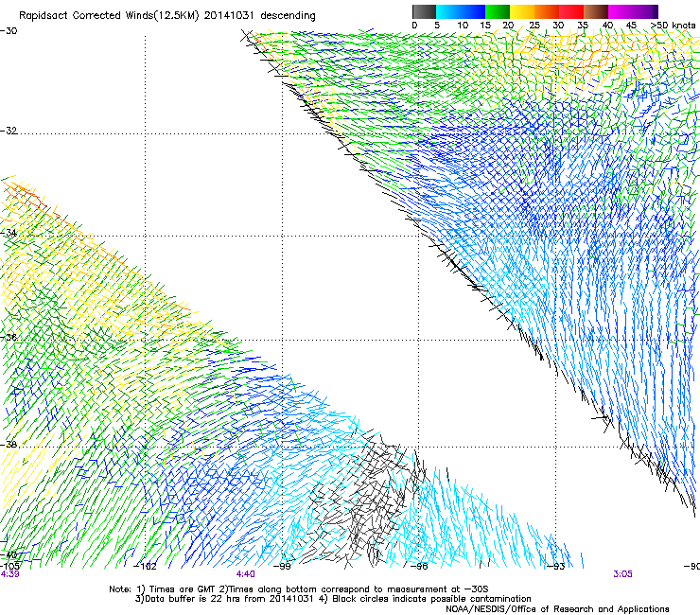Select the orange 25–30 knots color segment
Screen dimensions: 700x615
click(x=547, y=11)
